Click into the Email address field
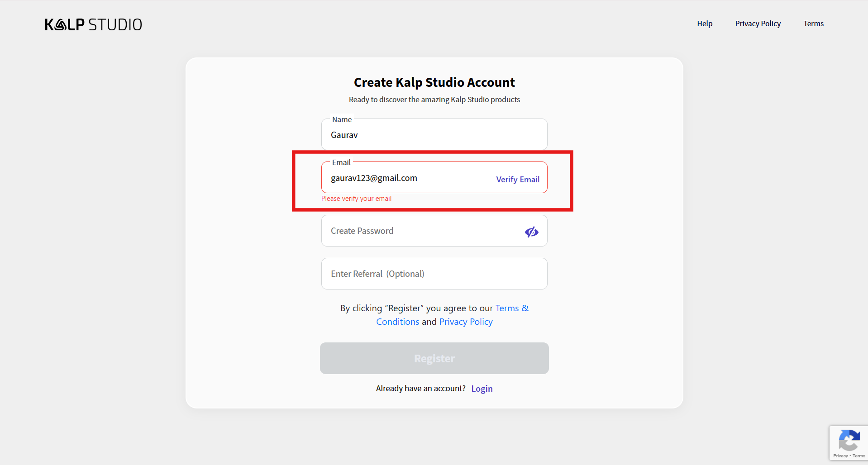Screen dimensions: 868x465 tap(407, 178)
